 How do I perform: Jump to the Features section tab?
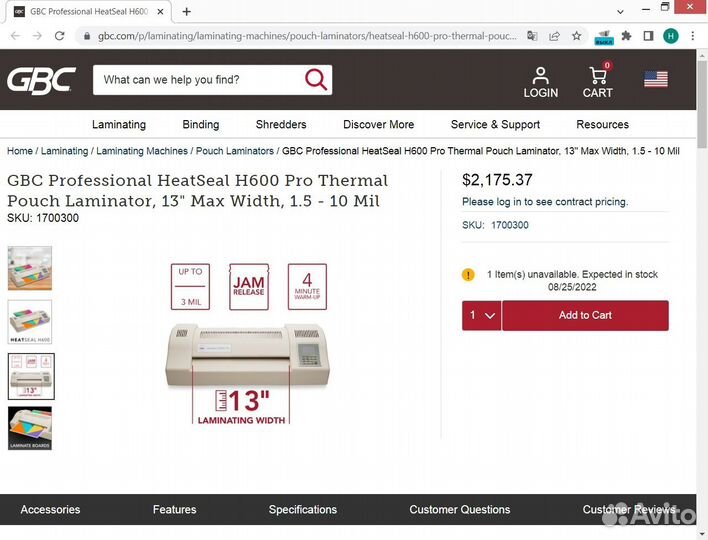click(174, 509)
